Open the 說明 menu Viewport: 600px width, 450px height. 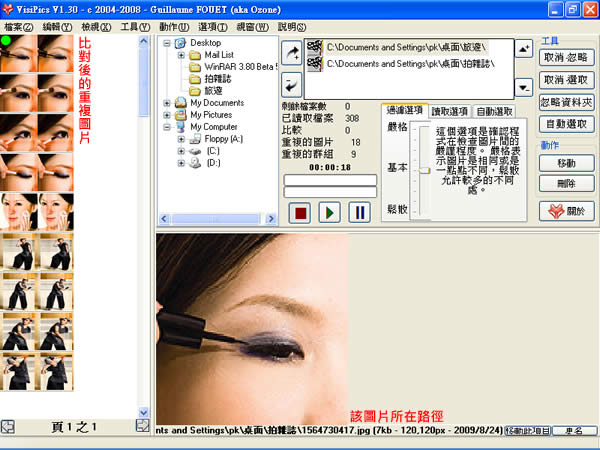(x=292, y=27)
